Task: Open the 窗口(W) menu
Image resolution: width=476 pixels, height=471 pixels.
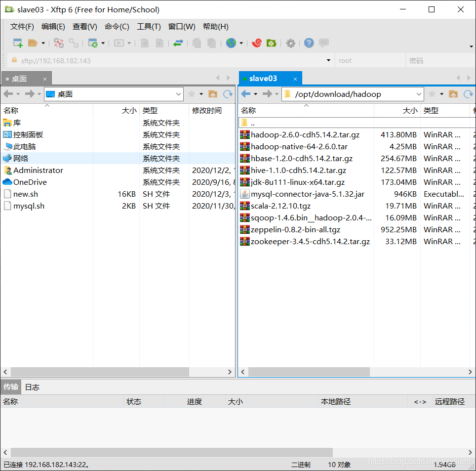Action: [182, 27]
